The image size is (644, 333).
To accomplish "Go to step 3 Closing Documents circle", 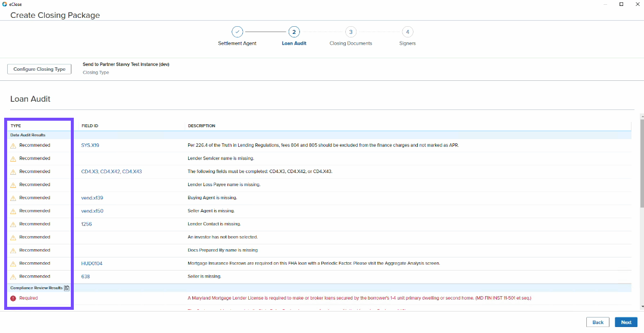I will pos(351,32).
